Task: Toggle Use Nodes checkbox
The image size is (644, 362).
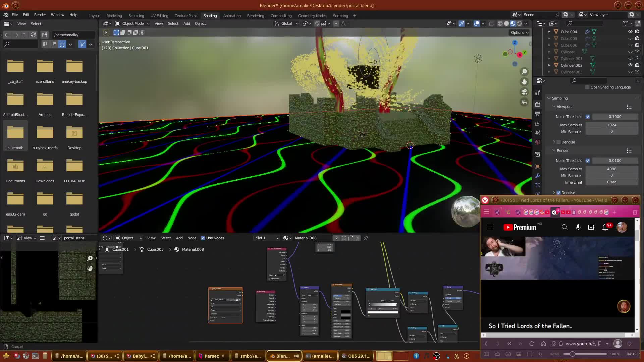Action: pyautogui.click(x=203, y=238)
